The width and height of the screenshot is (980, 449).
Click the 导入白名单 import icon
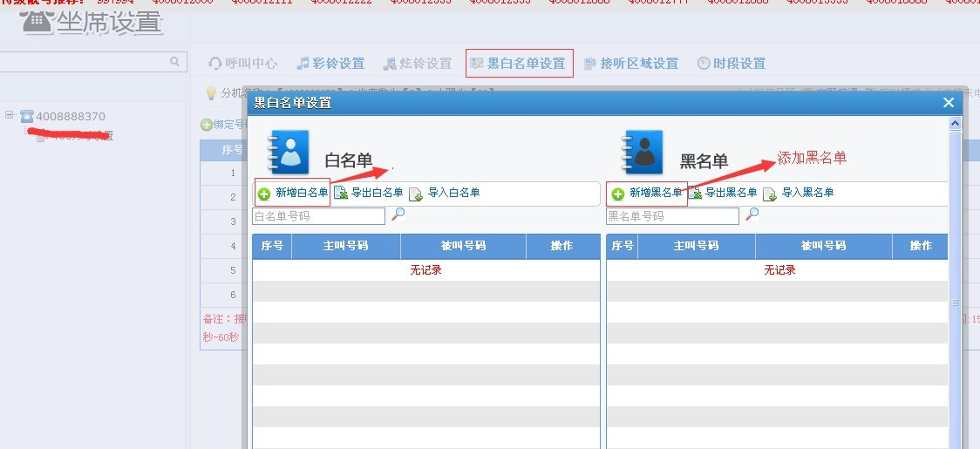pos(416,194)
